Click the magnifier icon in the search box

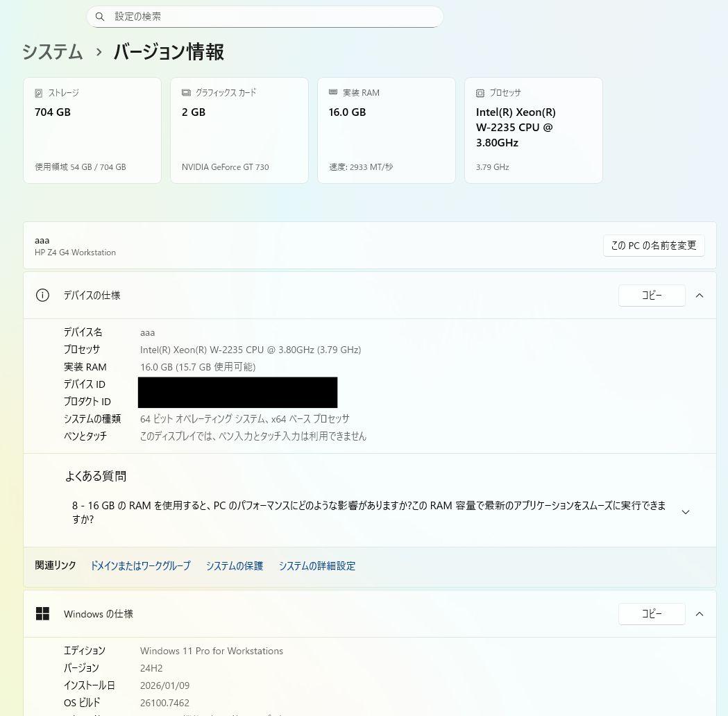[100, 16]
